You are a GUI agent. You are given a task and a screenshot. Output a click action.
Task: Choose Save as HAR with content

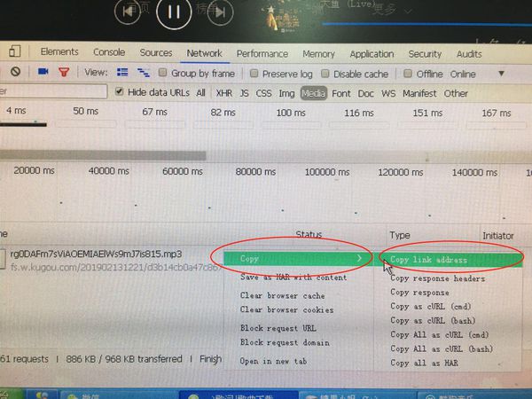click(x=293, y=278)
